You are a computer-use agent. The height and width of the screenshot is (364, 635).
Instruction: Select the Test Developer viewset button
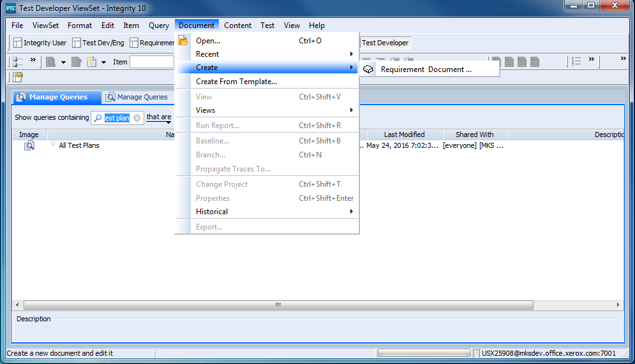(x=385, y=43)
